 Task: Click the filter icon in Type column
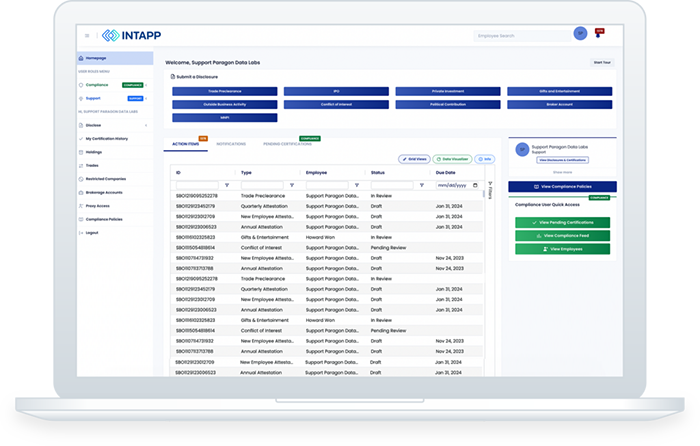(292, 185)
